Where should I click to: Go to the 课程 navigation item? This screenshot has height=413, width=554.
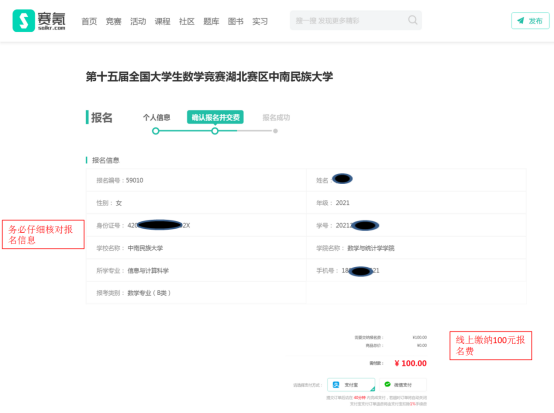[162, 22]
